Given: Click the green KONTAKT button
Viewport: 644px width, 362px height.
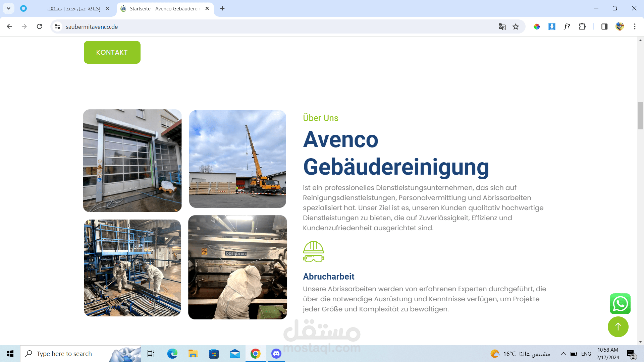Looking at the screenshot, I should point(112,52).
